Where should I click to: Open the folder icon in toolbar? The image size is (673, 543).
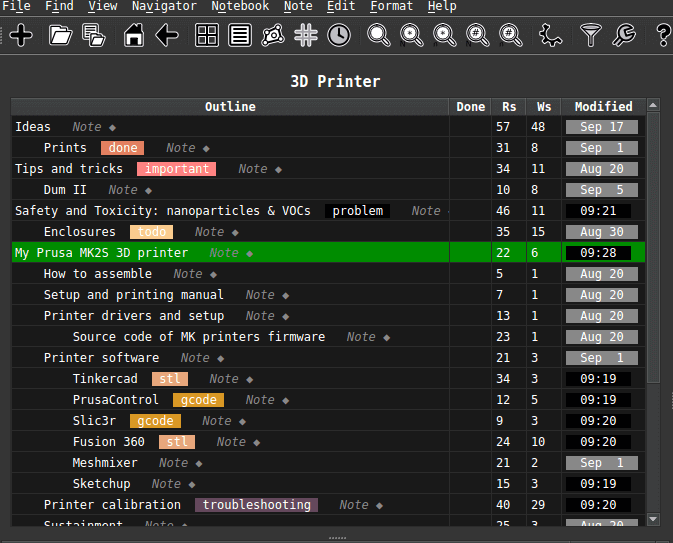click(60, 35)
